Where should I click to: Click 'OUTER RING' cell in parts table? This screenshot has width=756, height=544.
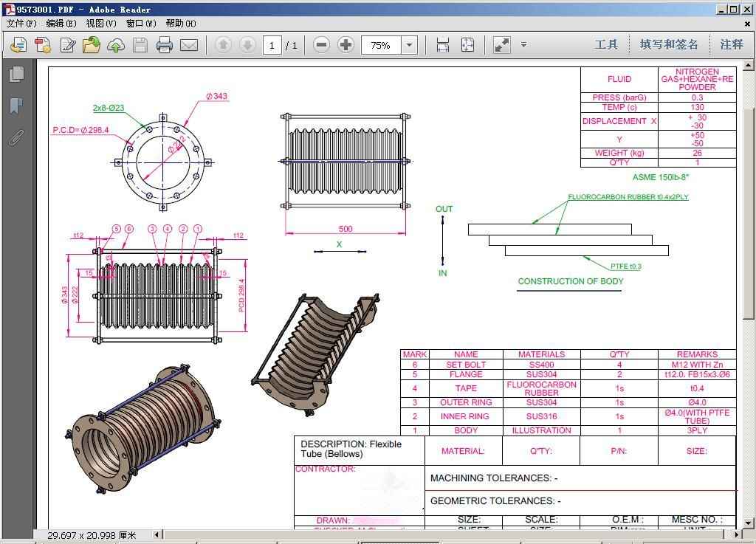(466, 402)
